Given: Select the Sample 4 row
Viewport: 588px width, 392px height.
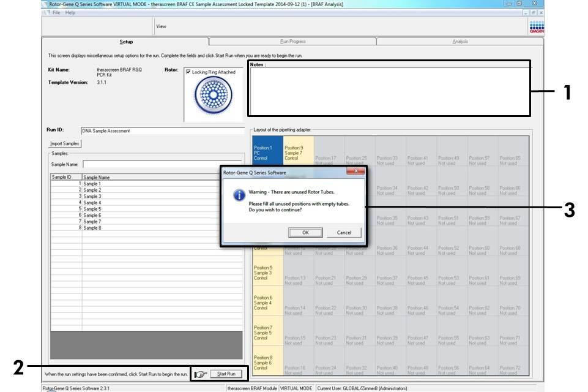Looking at the screenshot, I should tap(146, 203).
